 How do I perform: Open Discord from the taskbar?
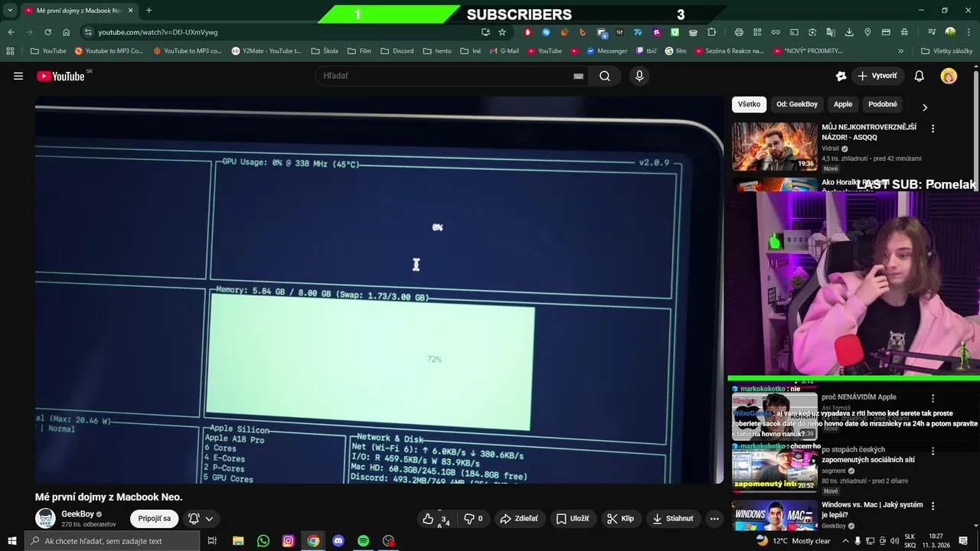click(x=338, y=541)
